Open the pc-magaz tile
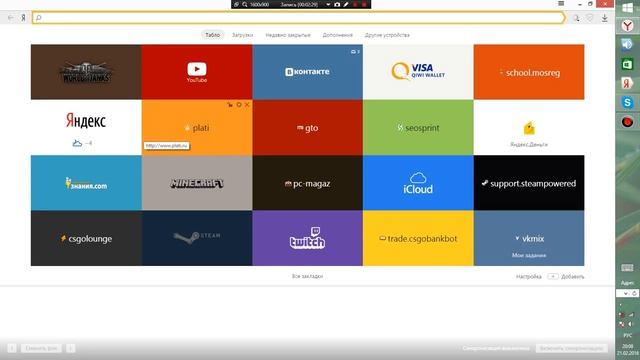The image size is (640, 360). [307, 183]
